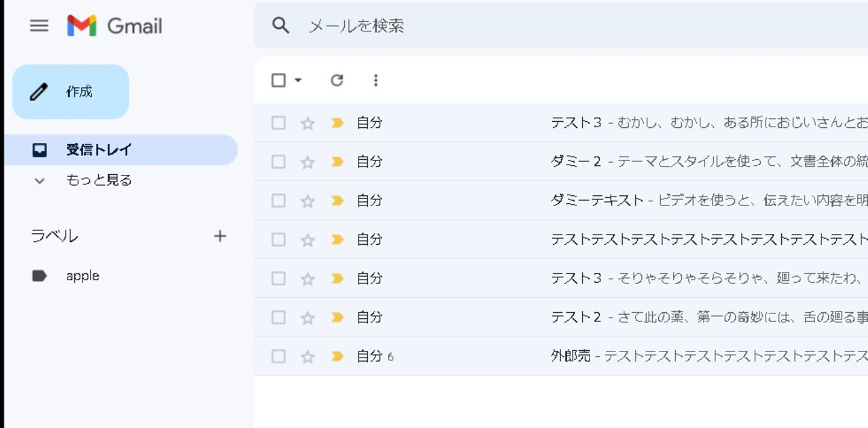
Task: Add a new label with the plus icon
Action: tap(220, 236)
